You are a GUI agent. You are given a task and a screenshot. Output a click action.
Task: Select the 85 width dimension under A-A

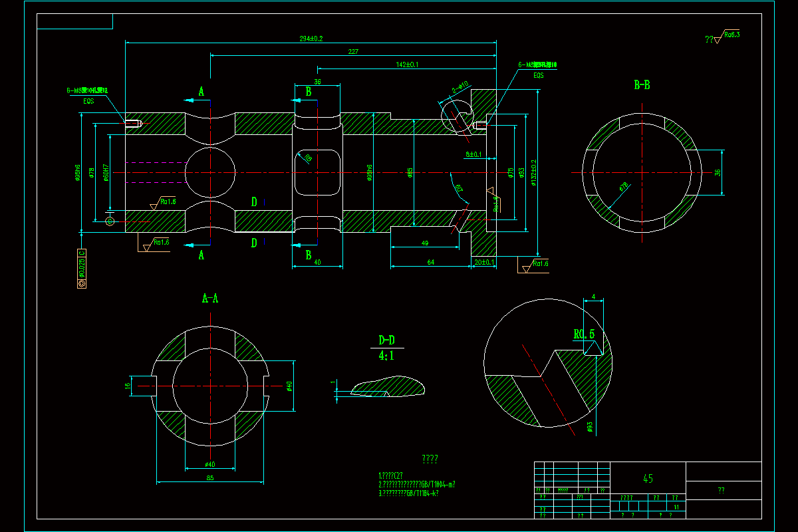(x=210, y=477)
